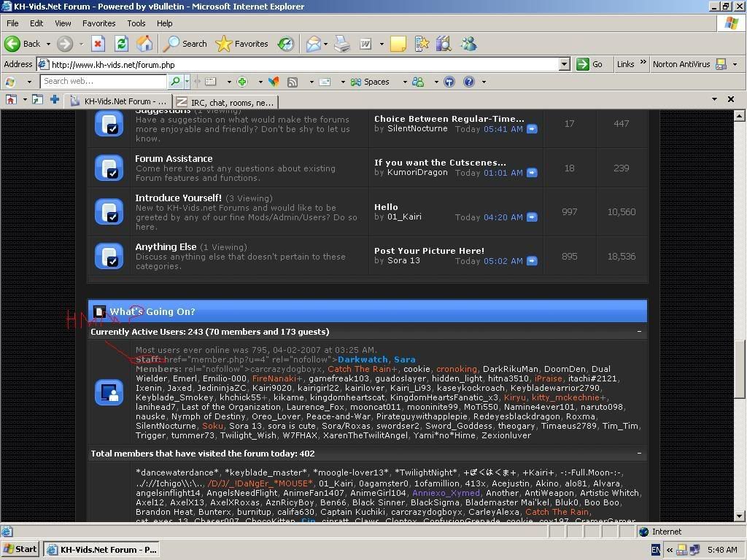
Task: Open the Edit menu
Action: (x=36, y=23)
